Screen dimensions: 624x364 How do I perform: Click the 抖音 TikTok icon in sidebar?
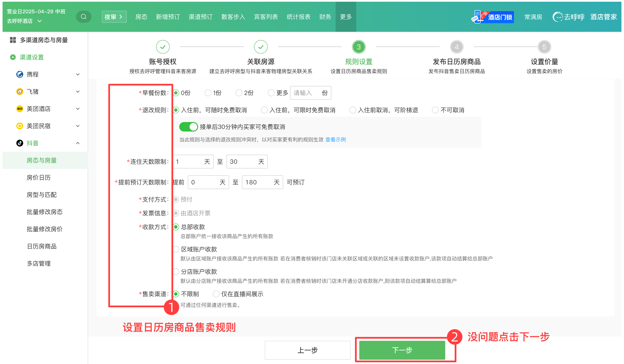[x=20, y=143]
